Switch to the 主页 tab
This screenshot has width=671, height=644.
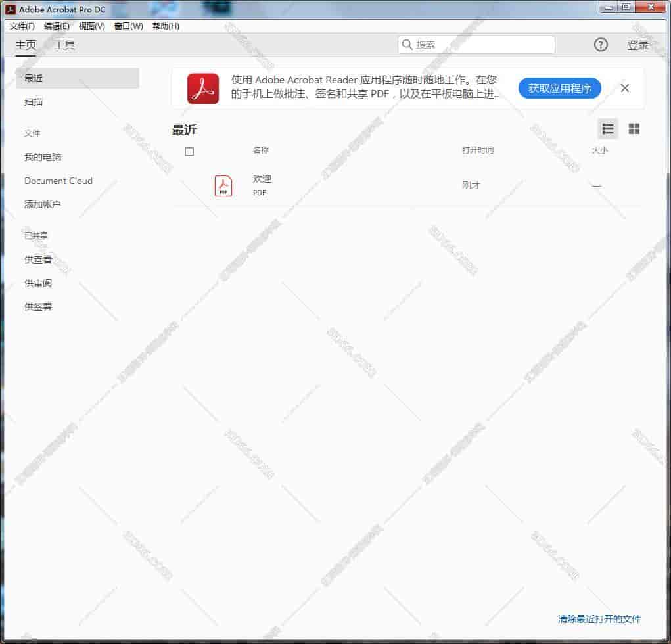point(26,45)
